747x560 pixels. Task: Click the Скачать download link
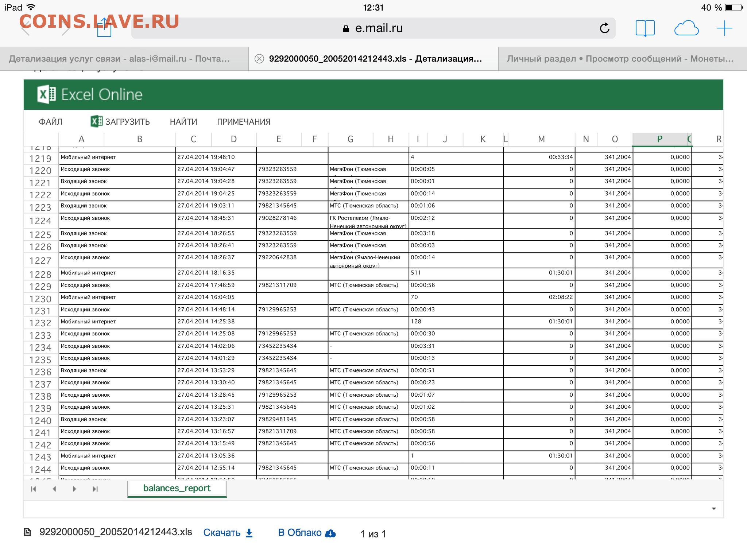pyautogui.click(x=222, y=533)
